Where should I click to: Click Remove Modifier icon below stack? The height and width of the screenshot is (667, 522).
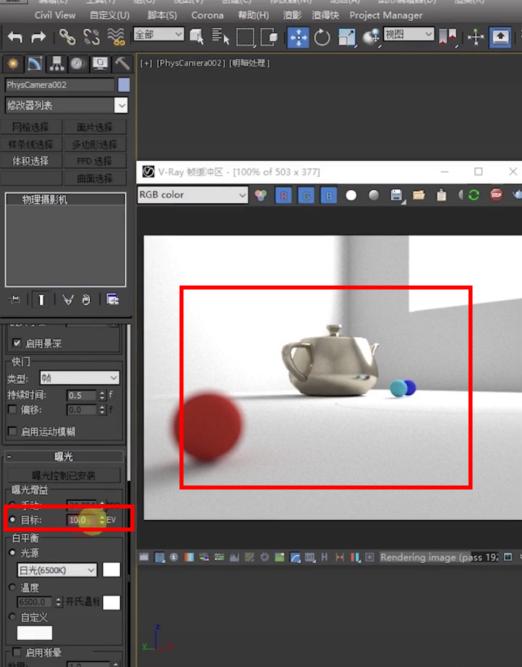pos(86,300)
